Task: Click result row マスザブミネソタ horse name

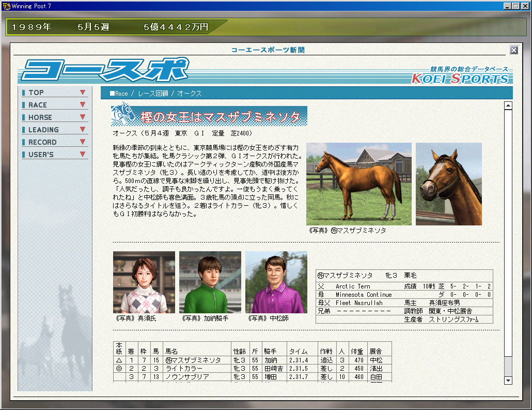Action: (193, 360)
